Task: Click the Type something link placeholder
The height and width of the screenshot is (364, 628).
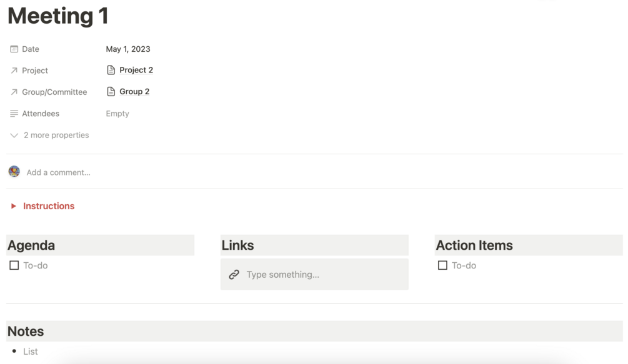Action: (x=282, y=275)
